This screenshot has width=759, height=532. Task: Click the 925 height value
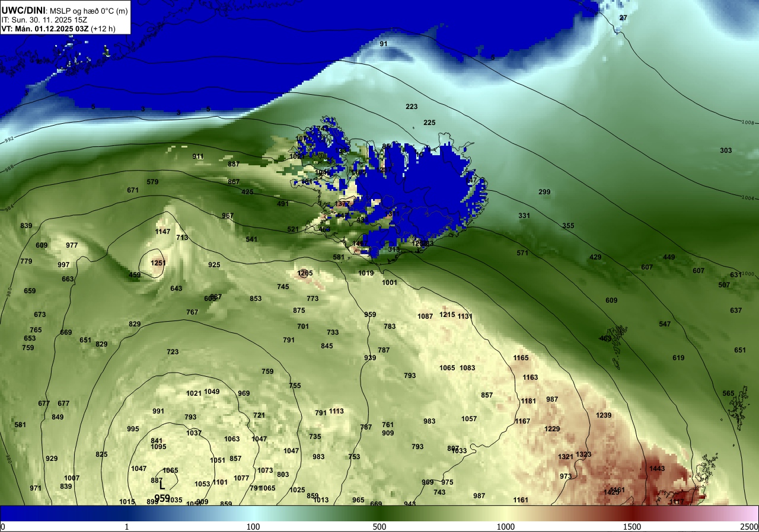pyautogui.click(x=214, y=265)
